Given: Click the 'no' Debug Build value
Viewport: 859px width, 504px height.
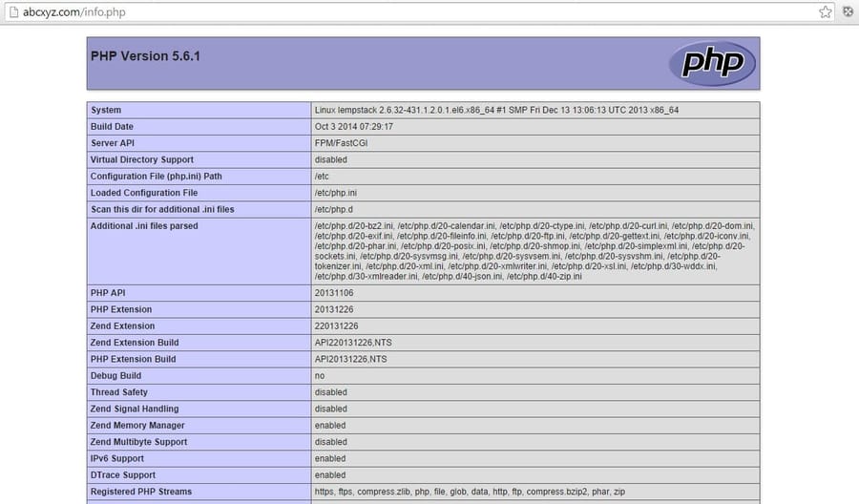Looking at the screenshot, I should 320,376.
